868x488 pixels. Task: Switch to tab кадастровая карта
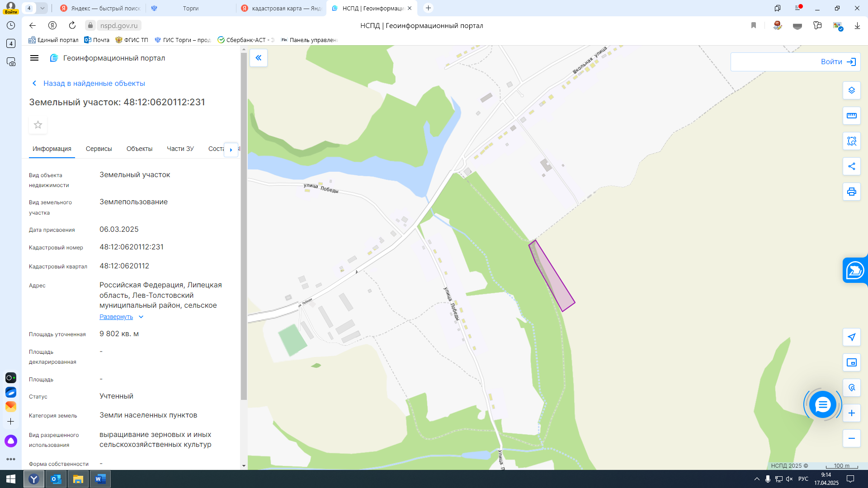coord(282,8)
